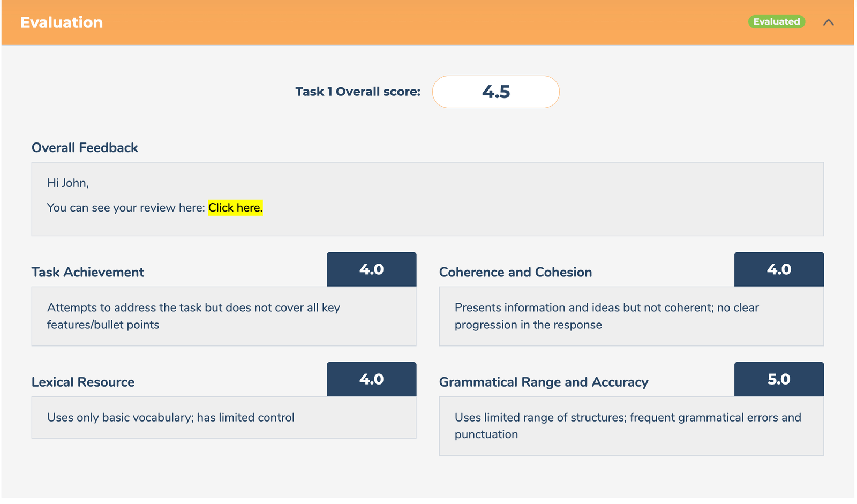Select the Grammatical Range and Accuracy 5.0 badge
Viewport: 857px width, 504px height.
778,379
